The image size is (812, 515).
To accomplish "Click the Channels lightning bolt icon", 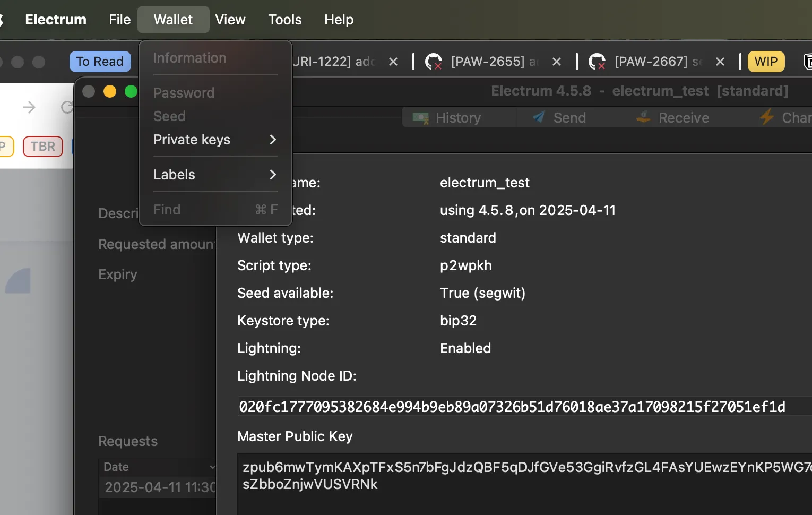I will click(x=767, y=117).
